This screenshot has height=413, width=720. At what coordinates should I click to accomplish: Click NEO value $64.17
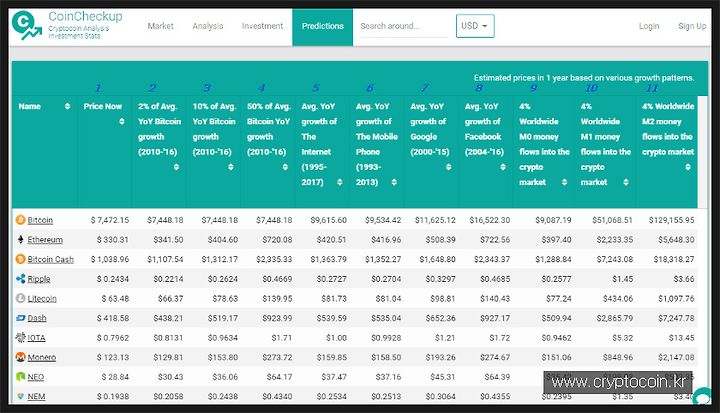click(x=279, y=377)
